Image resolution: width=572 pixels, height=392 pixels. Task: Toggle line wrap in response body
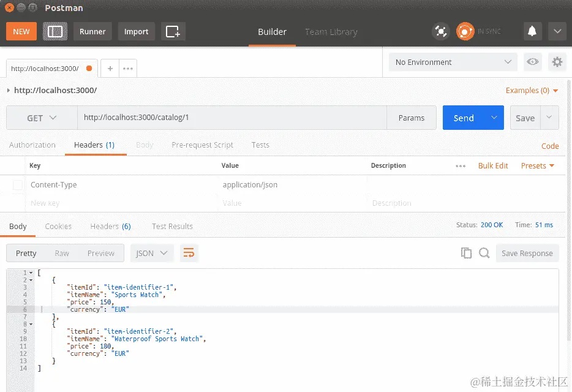[x=189, y=253]
